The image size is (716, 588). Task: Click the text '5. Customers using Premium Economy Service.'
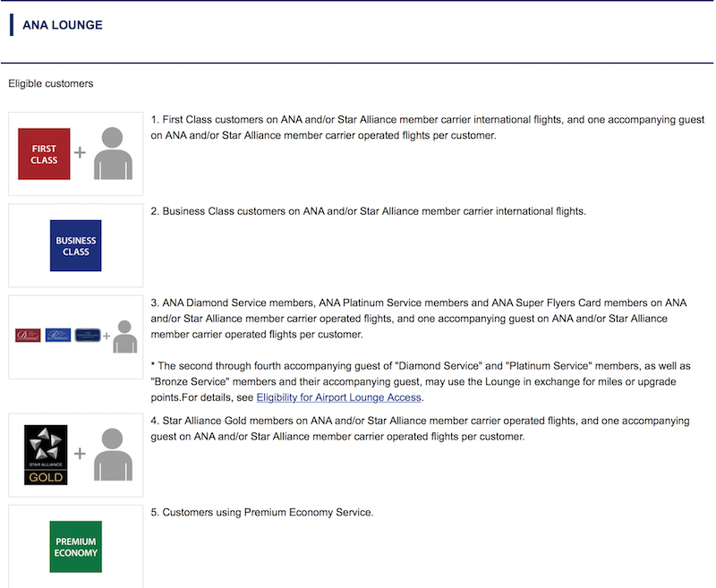[x=262, y=512]
